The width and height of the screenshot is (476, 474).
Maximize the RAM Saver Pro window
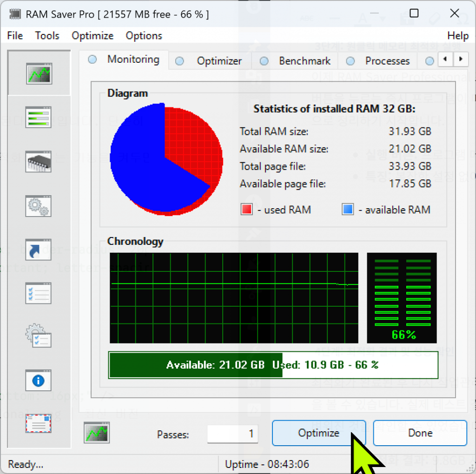[414, 13]
